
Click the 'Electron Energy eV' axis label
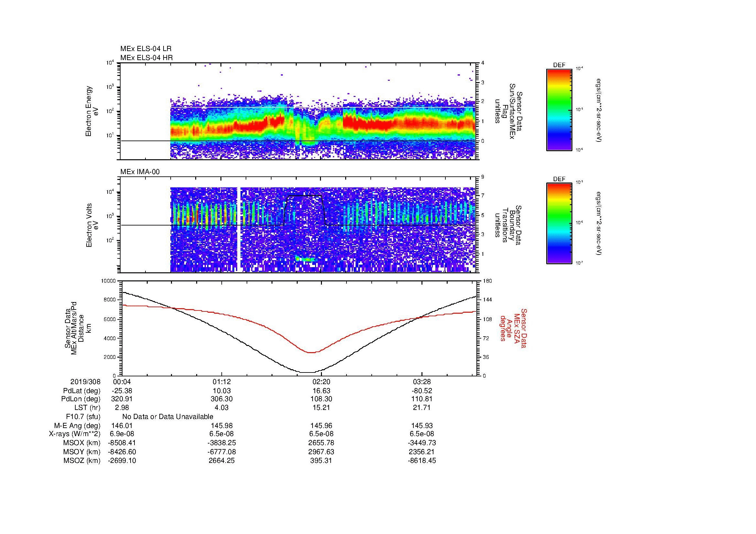click(92, 111)
